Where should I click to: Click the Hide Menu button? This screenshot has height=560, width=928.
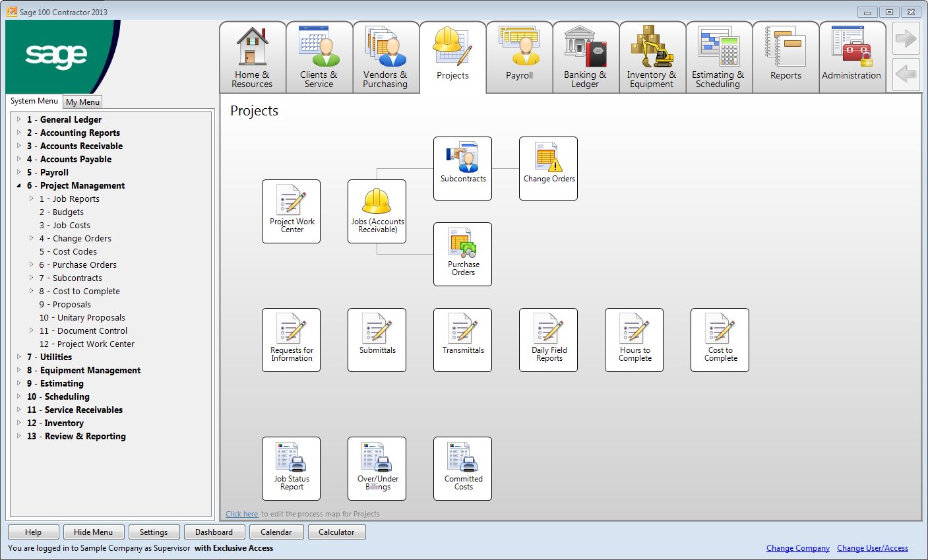coord(93,532)
